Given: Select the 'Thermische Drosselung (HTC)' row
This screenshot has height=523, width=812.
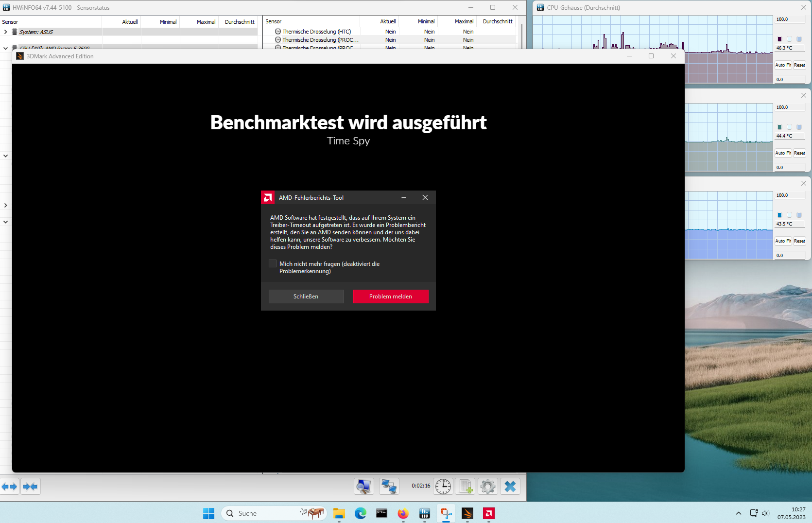Looking at the screenshot, I should pyautogui.click(x=389, y=32).
